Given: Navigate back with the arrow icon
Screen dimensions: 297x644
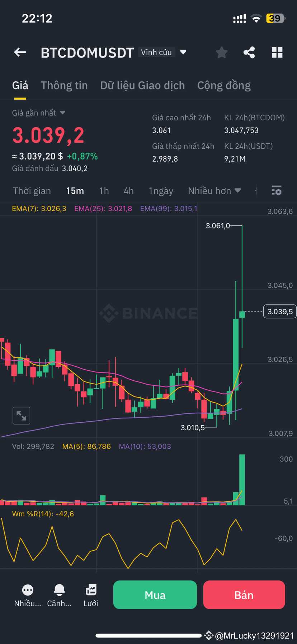Looking at the screenshot, I should (x=20, y=52).
